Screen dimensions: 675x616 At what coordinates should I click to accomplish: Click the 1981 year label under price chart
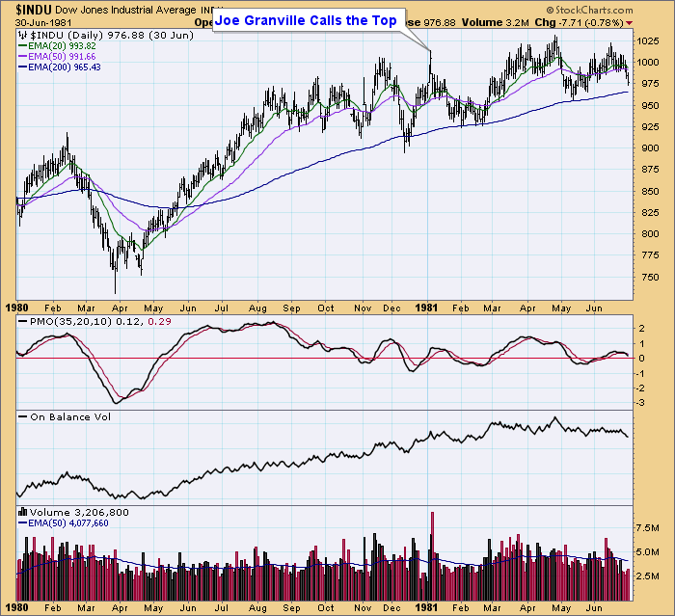tap(426, 308)
